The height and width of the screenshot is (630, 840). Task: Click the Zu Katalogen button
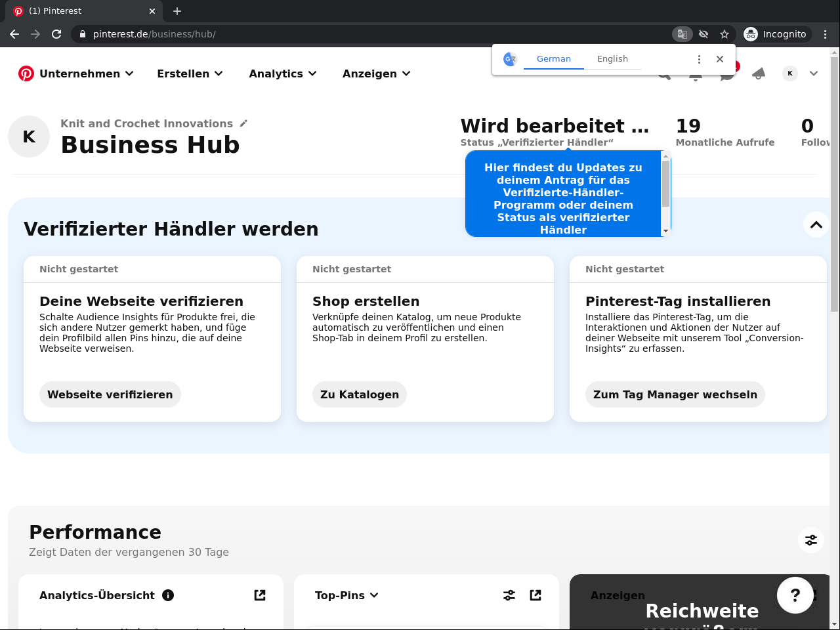tap(360, 394)
